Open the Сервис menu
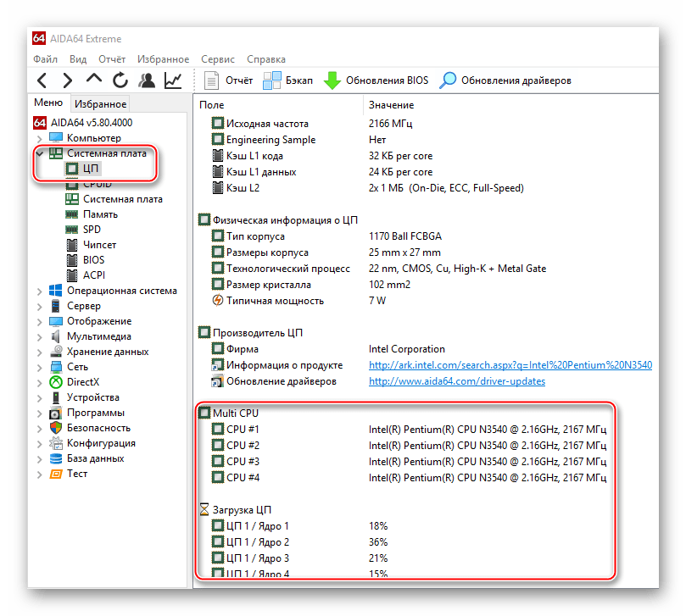Screen dimensions: 686x616 [218, 59]
